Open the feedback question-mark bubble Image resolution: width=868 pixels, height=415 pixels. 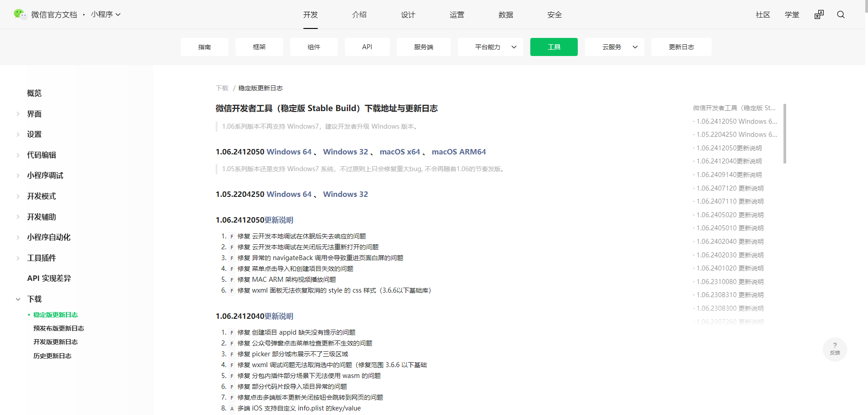pos(835,349)
